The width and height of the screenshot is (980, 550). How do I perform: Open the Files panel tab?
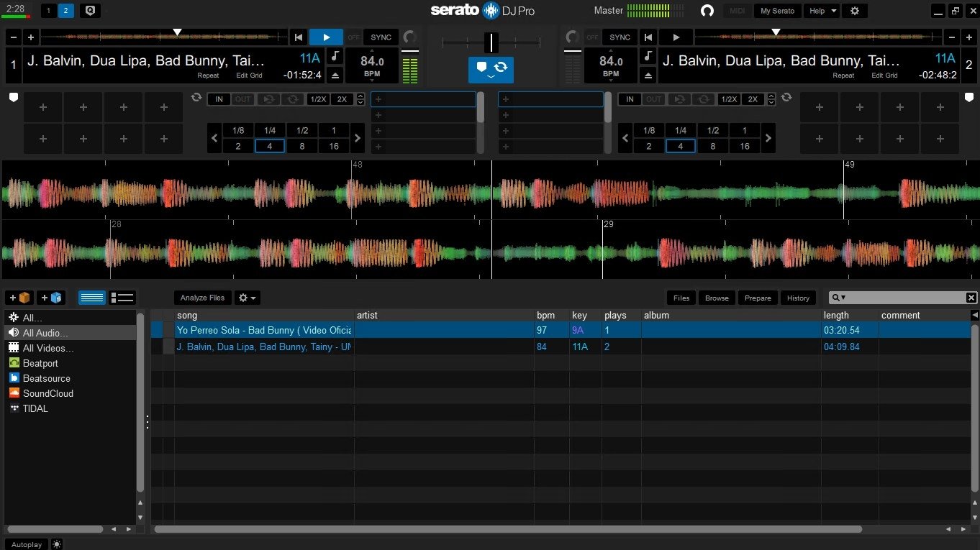click(681, 298)
